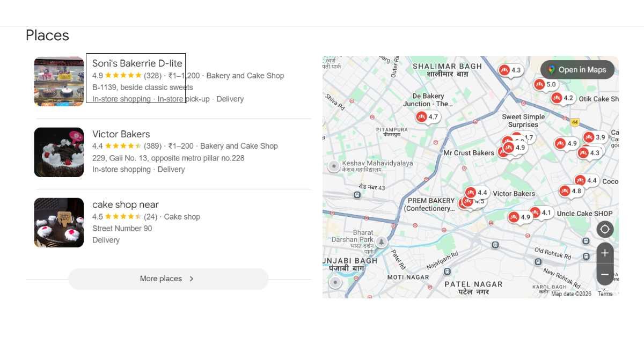The image size is (644, 337).
Task: Click 'PATEL NAGAR' area label on map
Action: pyautogui.click(x=473, y=284)
